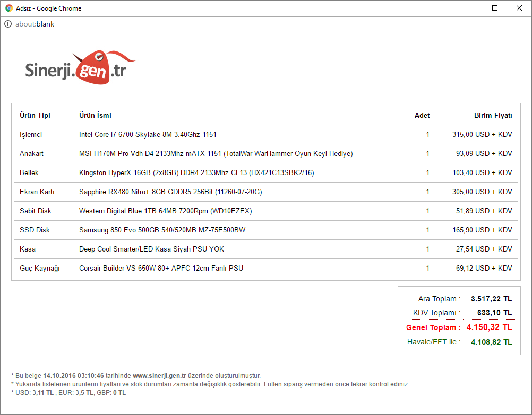This screenshot has height=415, width=532.
Task: Click the quantity 1 in the İşlemci row
Action: click(x=427, y=134)
